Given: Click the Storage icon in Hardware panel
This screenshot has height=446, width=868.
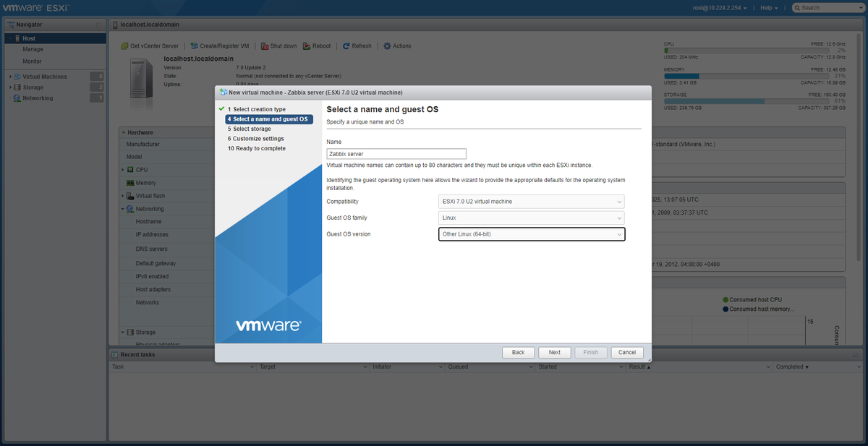Looking at the screenshot, I should tap(131, 332).
